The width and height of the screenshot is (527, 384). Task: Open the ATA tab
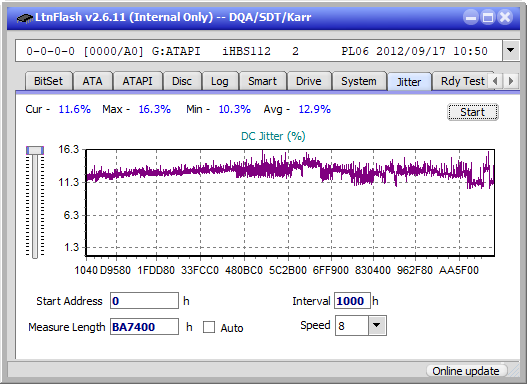[92, 81]
